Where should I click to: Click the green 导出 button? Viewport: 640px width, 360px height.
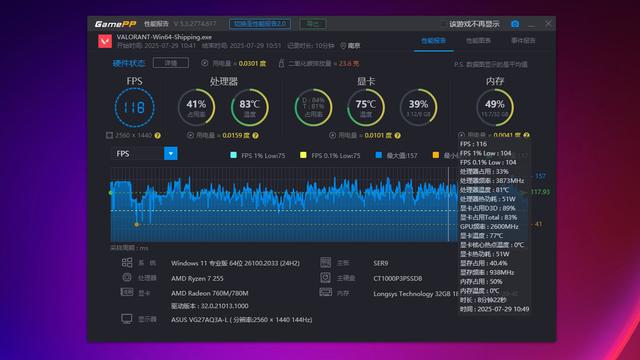pos(313,24)
